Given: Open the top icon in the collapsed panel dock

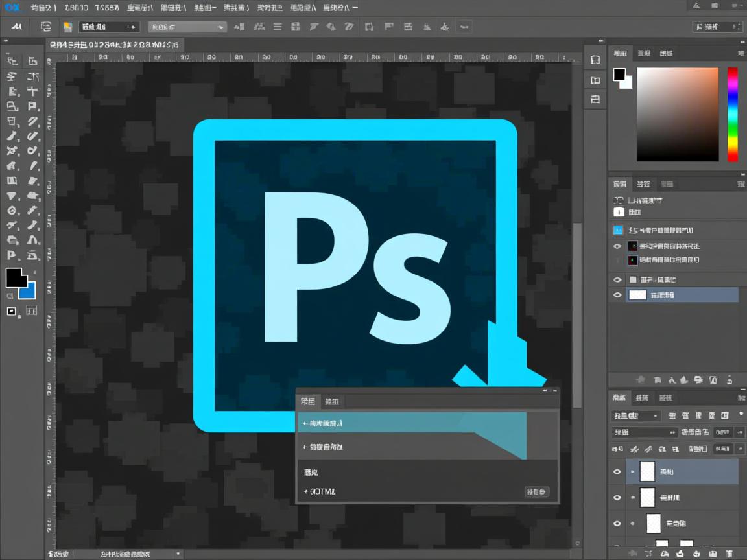Looking at the screenshot, I should click(x=595, y=60).
